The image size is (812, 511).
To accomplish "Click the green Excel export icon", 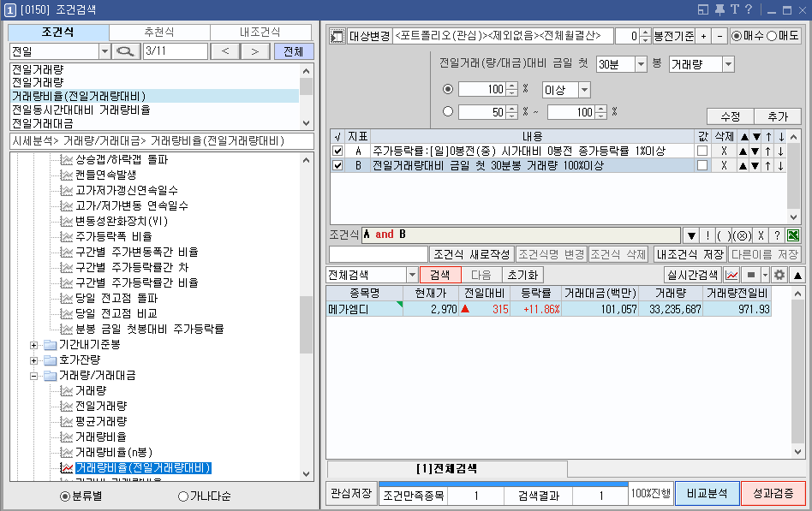I will click(x=793, y=236).
